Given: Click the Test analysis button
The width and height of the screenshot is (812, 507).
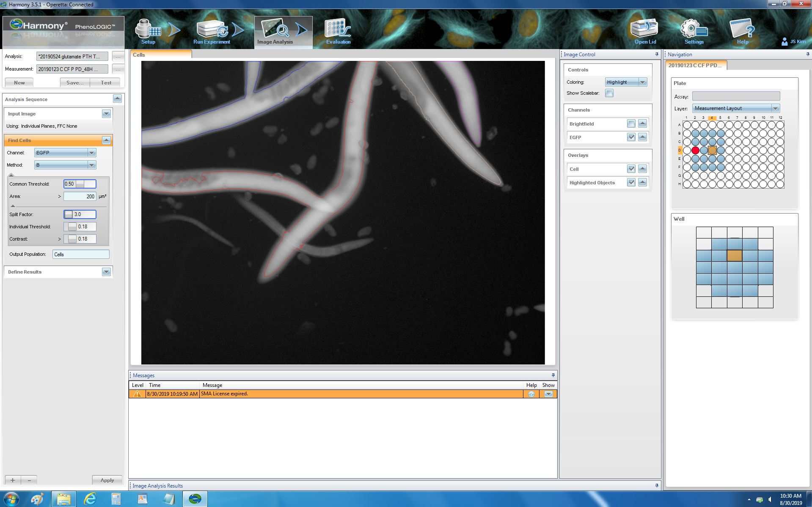Looking at the screenshot, I should (106, 82).
